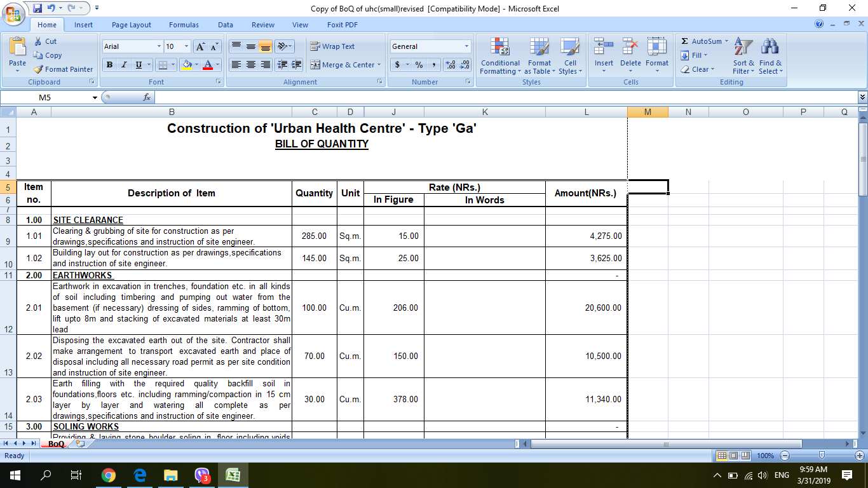Open the font size dropdown

click(x=186, y=46)
